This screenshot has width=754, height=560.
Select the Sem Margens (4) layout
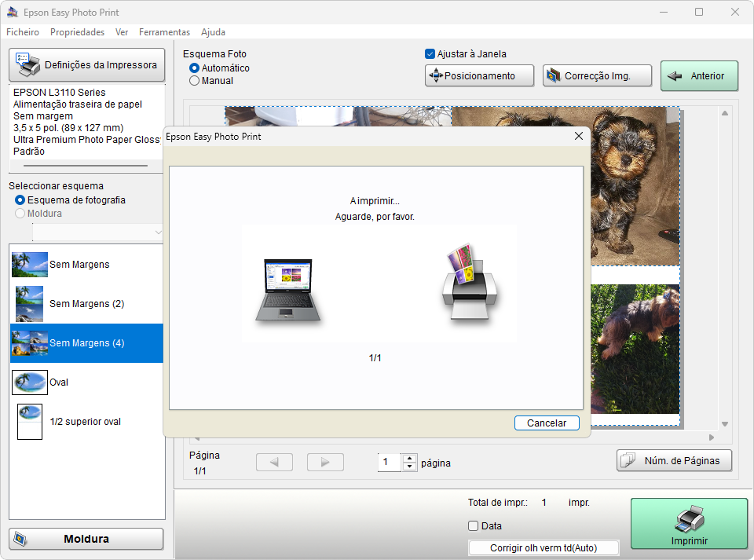(x=86, y=342)
